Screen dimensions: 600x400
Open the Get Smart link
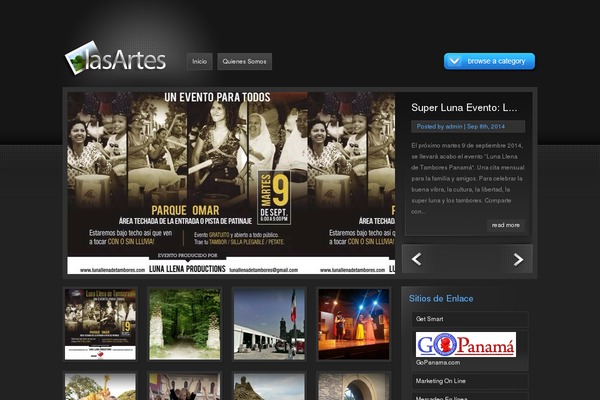tap(430, 319)
